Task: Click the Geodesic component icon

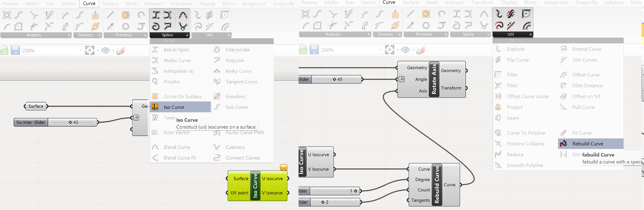Action: pyautogui.click(x=217, y=96)
